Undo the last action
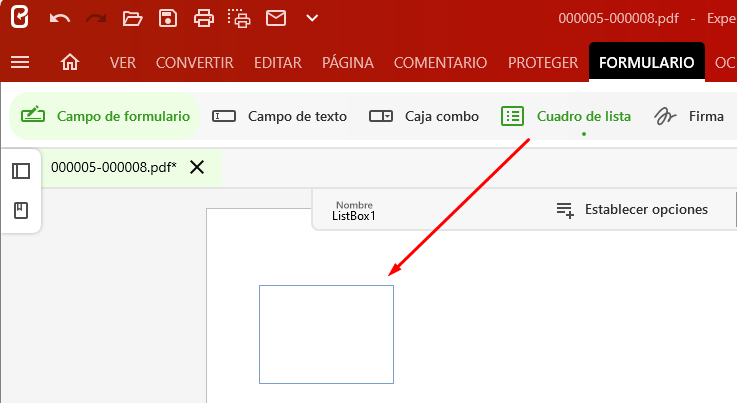This screenshot has width=737, height=403. click(60, 18)
